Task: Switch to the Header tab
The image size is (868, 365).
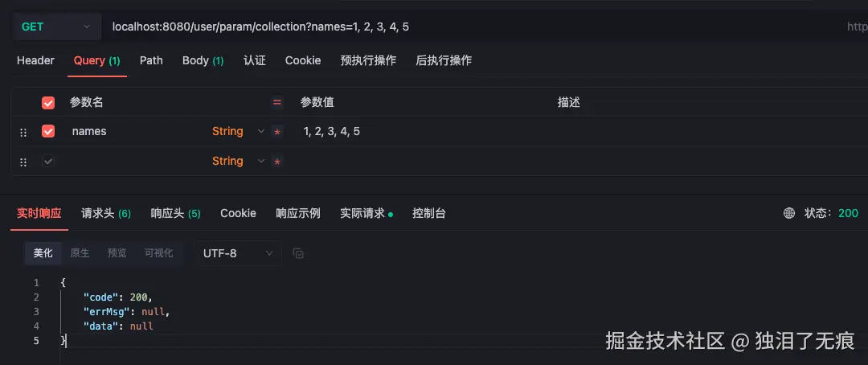Action: tap(35, 60)
